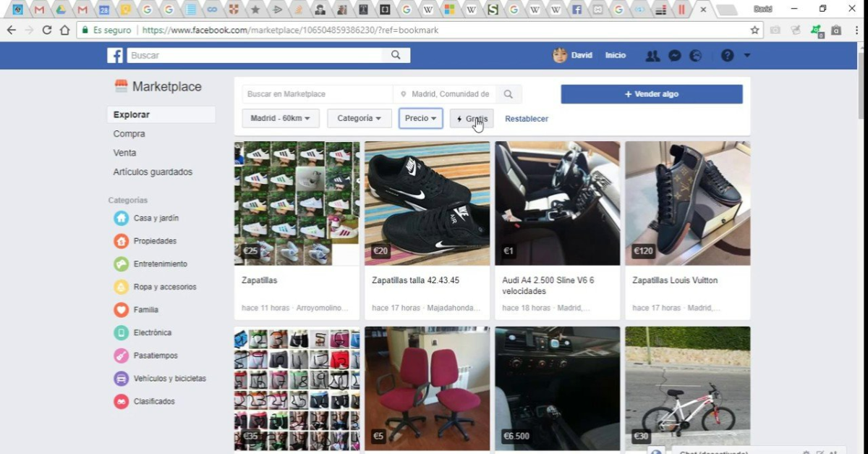
Task: Click the Restablecer link
Action: pos(526,119)
